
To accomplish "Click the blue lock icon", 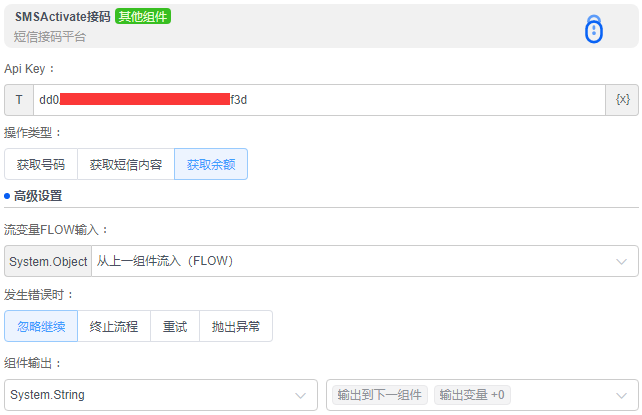I will 594,30.
